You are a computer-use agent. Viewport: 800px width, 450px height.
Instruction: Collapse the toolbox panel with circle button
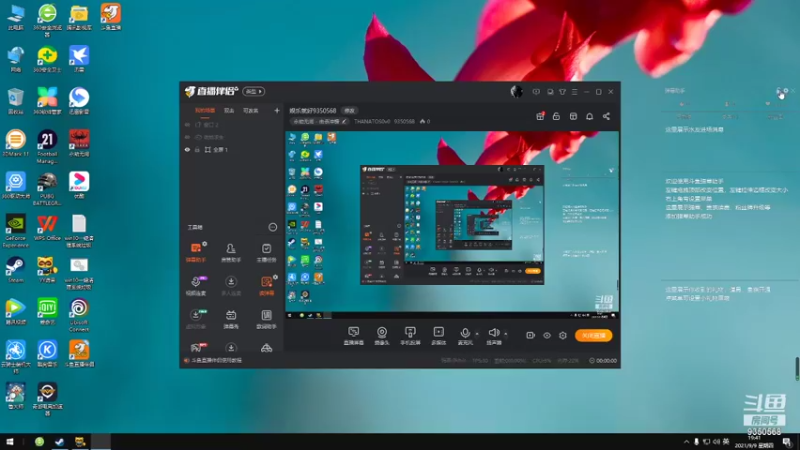273,227
